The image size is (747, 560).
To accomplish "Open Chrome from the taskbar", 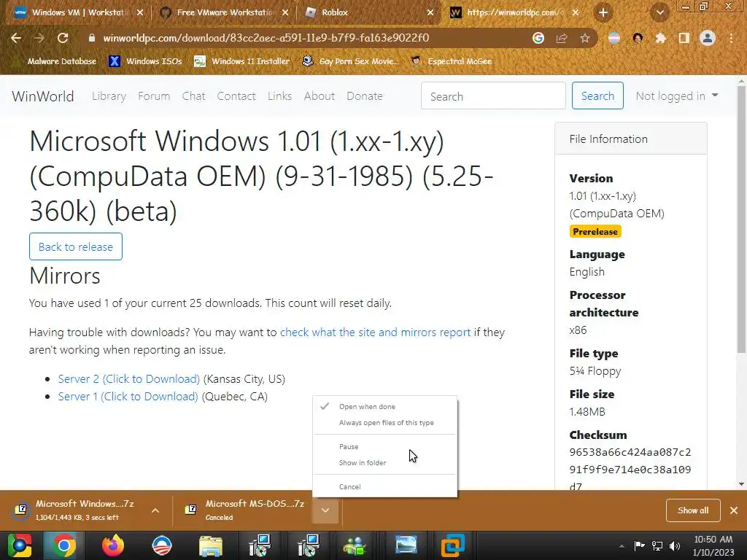I will (x=64, y=545).
